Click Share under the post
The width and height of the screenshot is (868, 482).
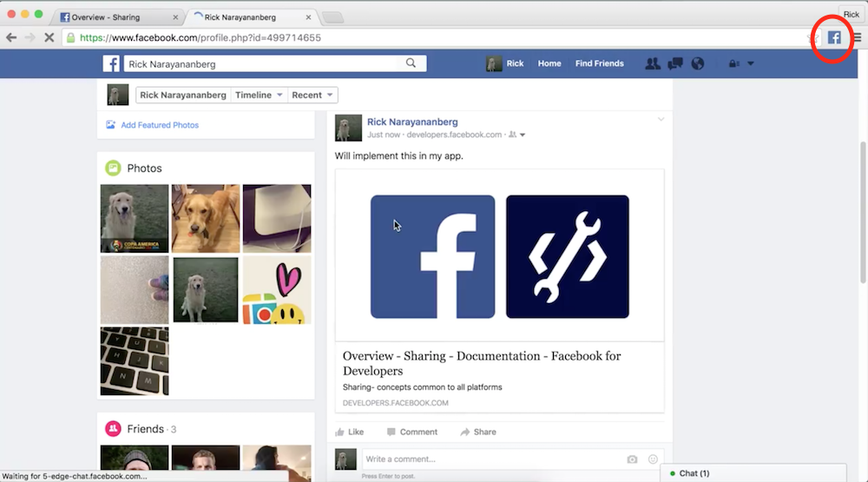(478, 432)
